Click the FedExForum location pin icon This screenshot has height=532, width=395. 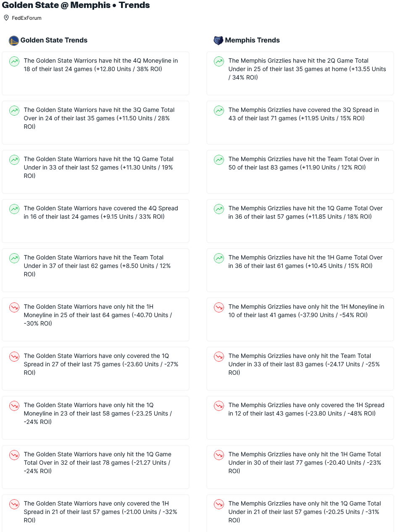point(6,18)
